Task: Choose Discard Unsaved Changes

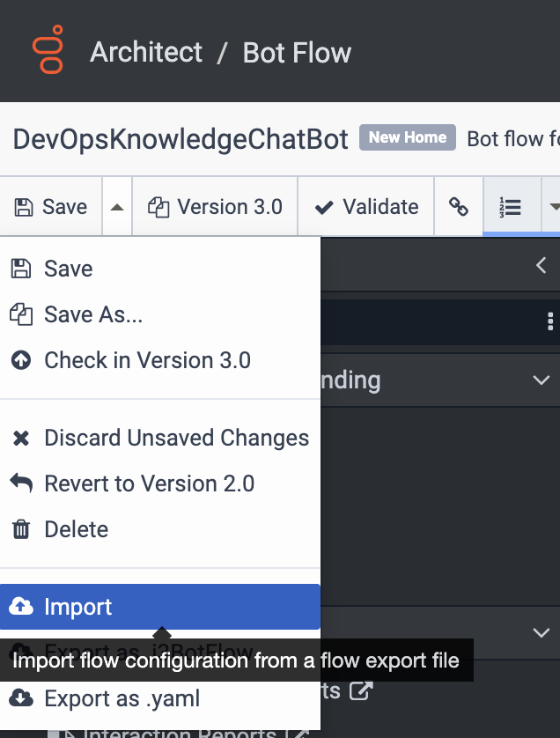Action: [x=176, y=438]
